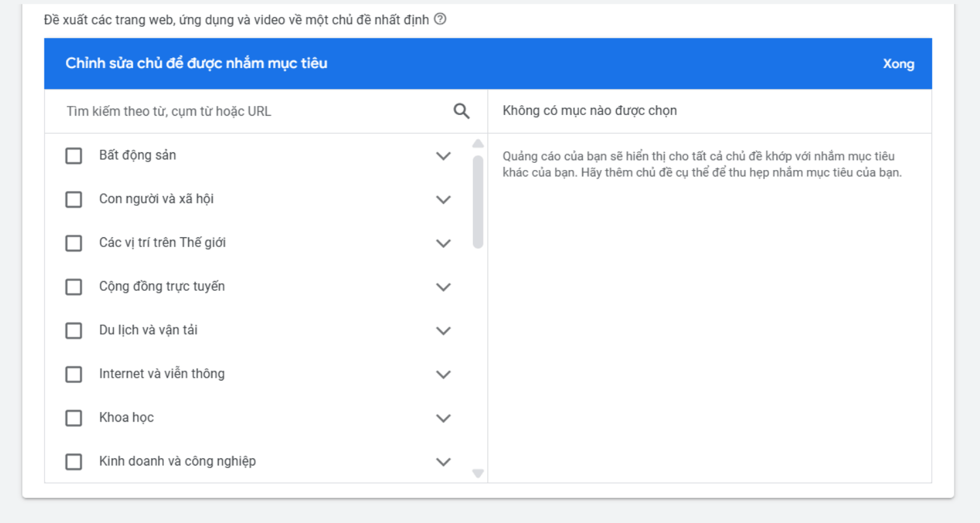Click the Xong button
980x523 pixels.
pyautogui.click(x=898, y=64)
